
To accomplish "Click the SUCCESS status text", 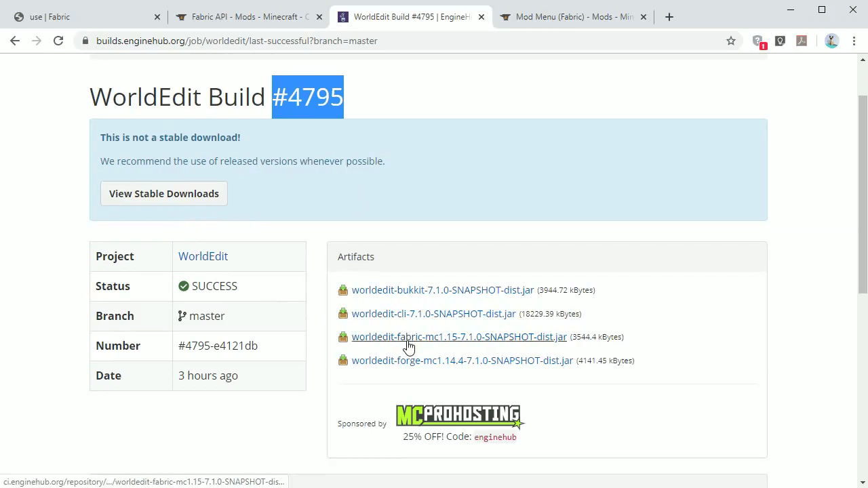I will coord(214,286).
